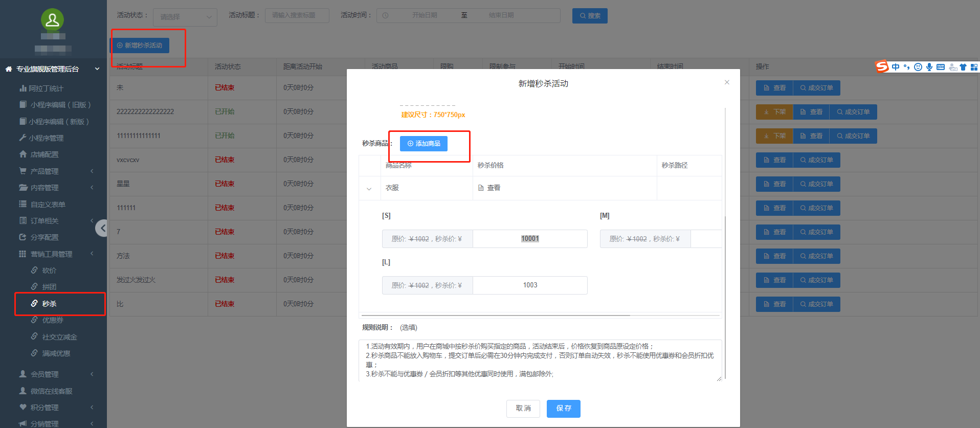Click the soft keyboard icon in IME toolbar
Image resolution: width=980 pixels, height=428 pixels.
[940, 67]
